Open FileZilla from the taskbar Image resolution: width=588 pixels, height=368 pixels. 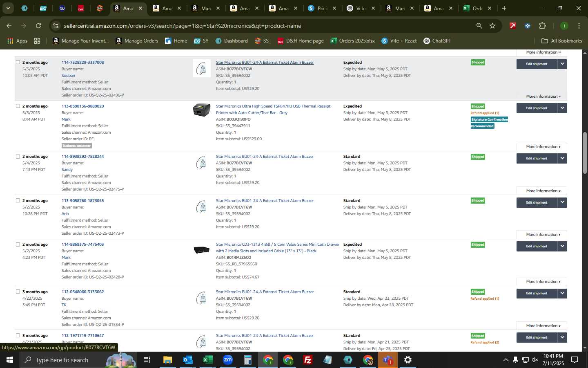(308, 360)
